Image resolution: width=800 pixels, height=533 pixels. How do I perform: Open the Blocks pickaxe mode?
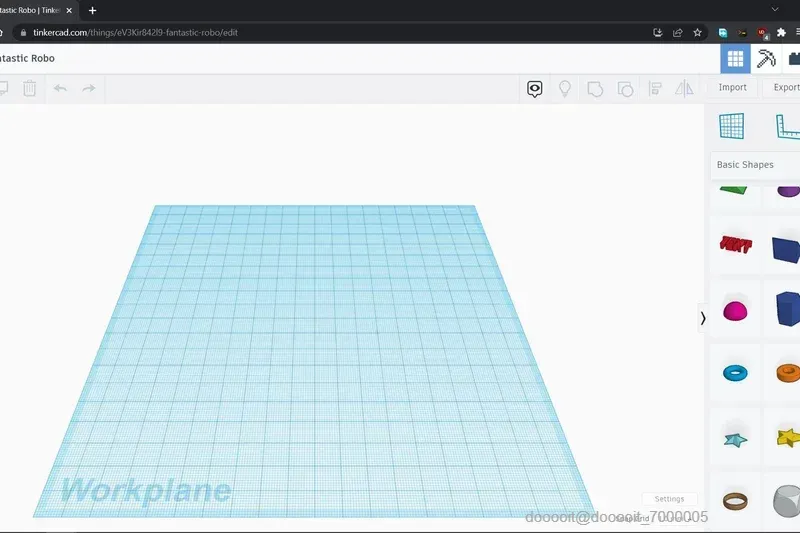[765, 59]
